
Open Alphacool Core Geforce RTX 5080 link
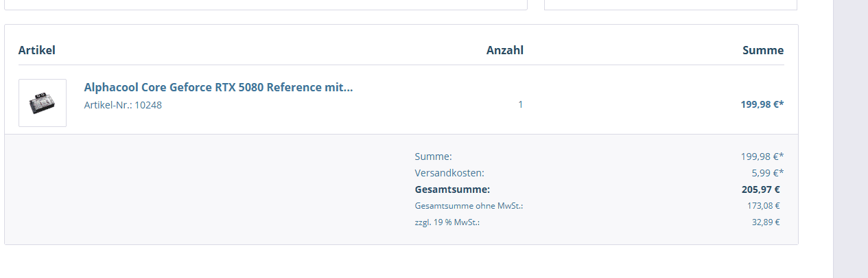coord(218,87)
